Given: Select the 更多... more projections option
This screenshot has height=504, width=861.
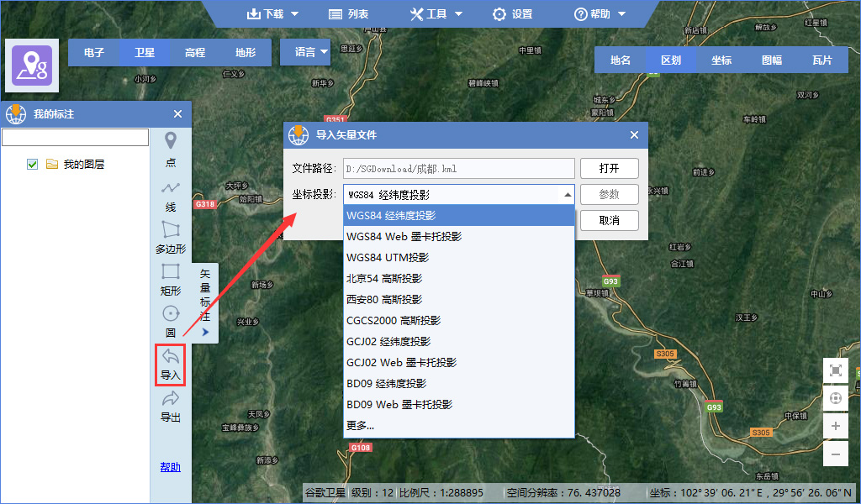Looking at the screenshot, I should 459,426.
